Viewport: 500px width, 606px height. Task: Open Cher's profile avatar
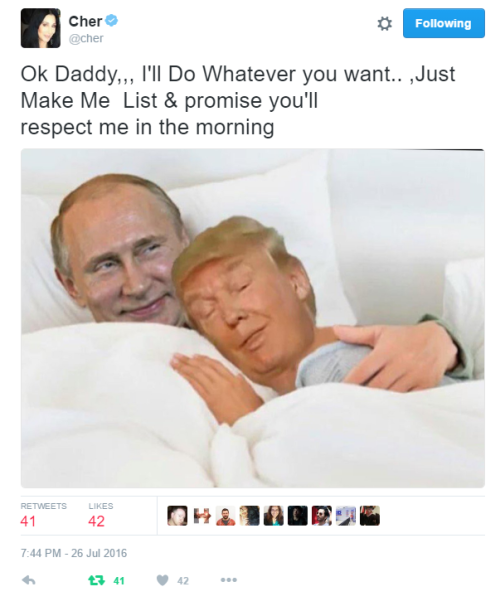click(x=41, y=28)
